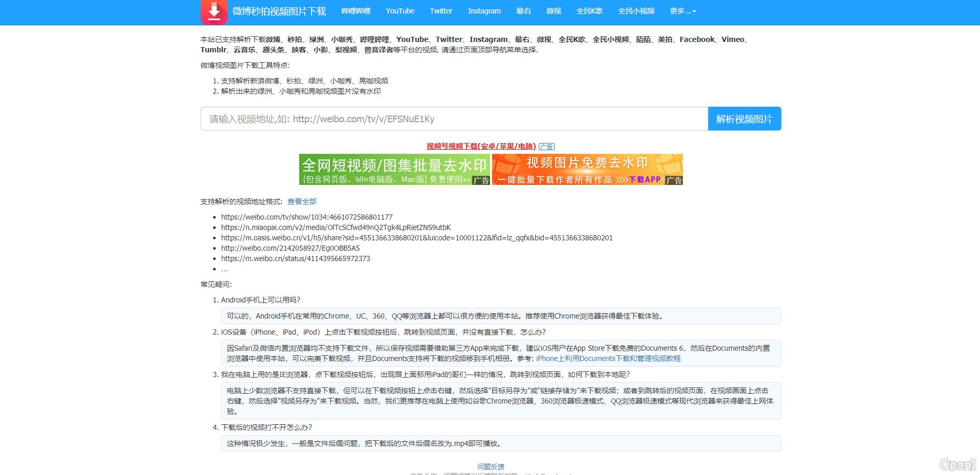Click the 广告 label beside 视频号视频下载
This screenshot has width=980, height=475.
click(x=547, y=146)
